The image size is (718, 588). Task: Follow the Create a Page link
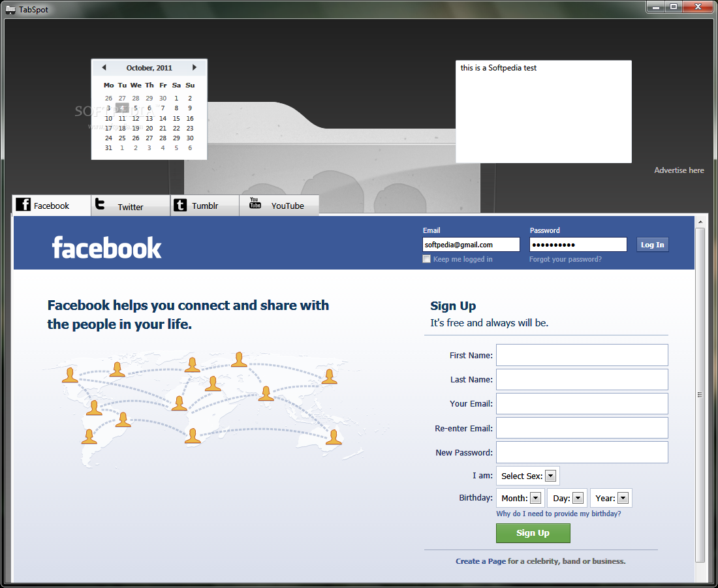tap(481, 561)
